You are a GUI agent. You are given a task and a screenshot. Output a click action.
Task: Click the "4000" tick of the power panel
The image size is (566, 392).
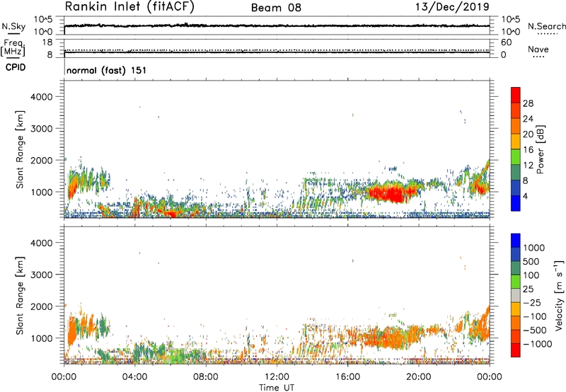coord(42,97)
